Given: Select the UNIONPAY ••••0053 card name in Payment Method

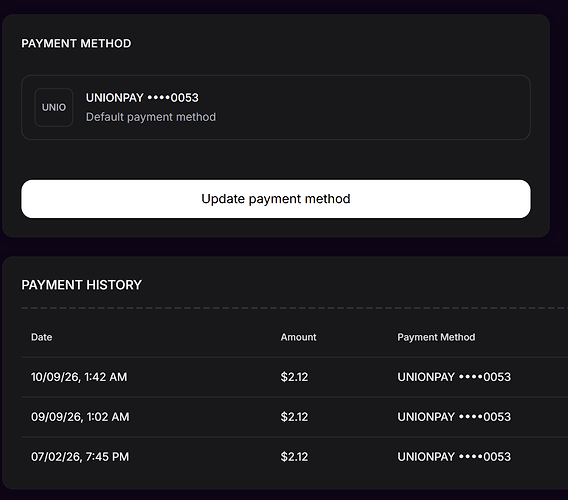Looking at the screenshot, I should pos(142,98).
